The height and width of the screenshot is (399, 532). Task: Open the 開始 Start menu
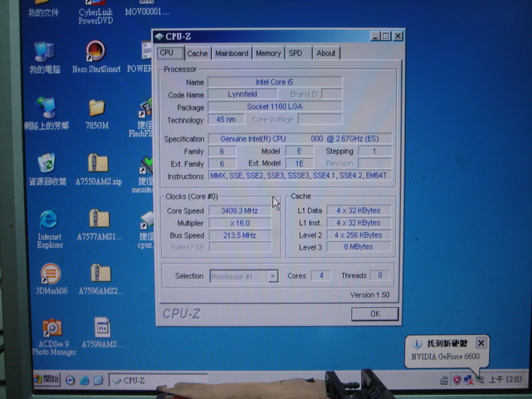47,379
